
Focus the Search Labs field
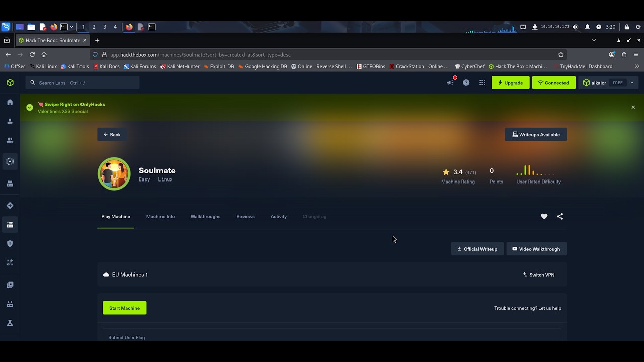83,83
